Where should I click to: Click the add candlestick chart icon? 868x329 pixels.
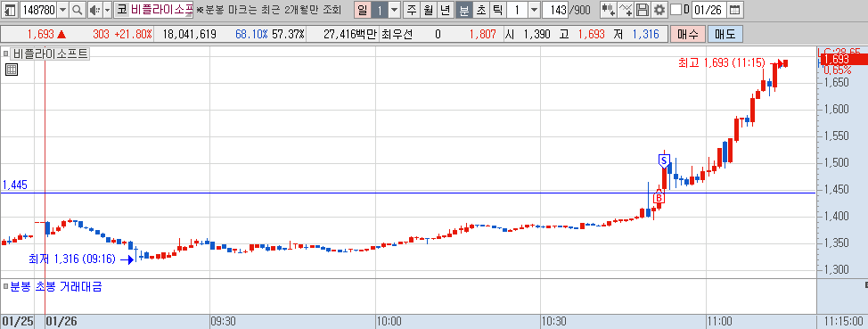[609, 10]
